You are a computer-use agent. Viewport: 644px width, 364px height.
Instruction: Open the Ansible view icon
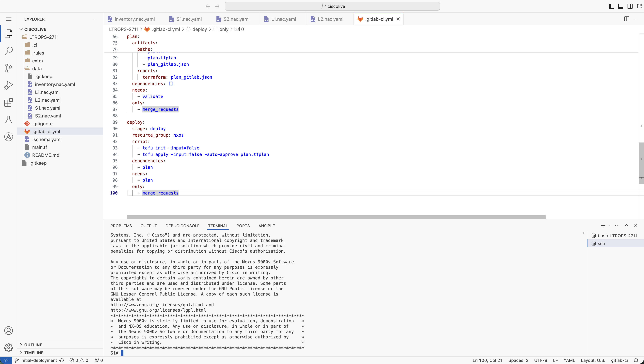click(9, 137)
